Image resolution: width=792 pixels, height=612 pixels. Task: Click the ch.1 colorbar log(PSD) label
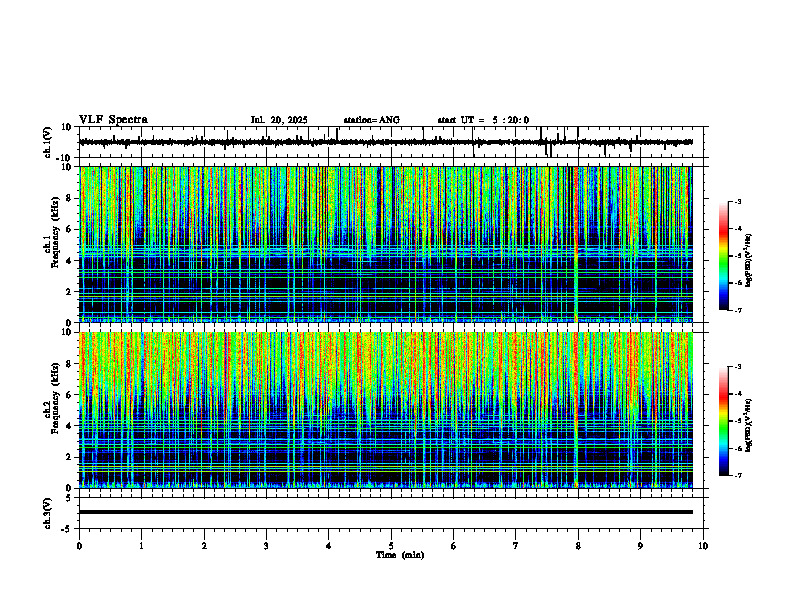[x=749, y=260]
